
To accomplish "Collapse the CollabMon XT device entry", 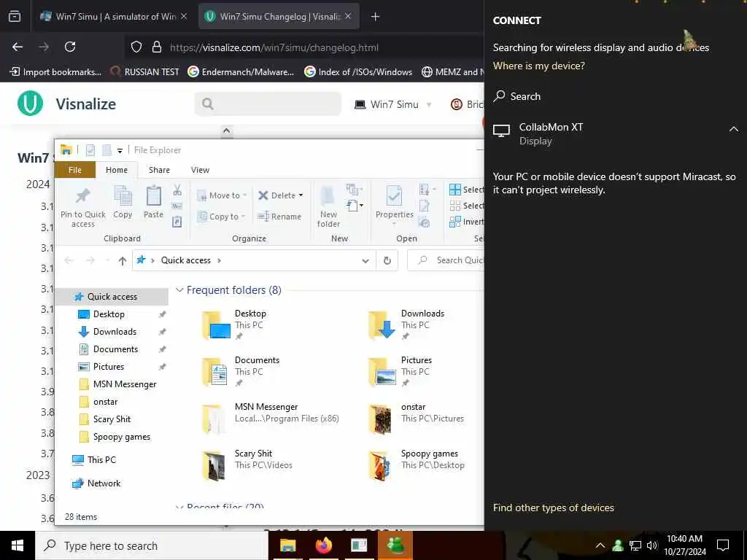I will coord(734,129).
